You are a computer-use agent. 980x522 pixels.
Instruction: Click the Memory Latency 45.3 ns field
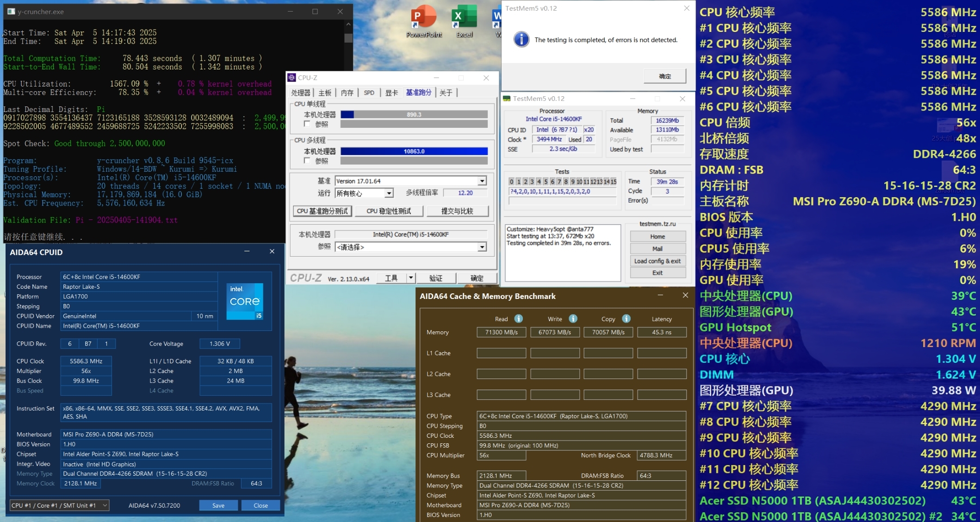[662, 332]
